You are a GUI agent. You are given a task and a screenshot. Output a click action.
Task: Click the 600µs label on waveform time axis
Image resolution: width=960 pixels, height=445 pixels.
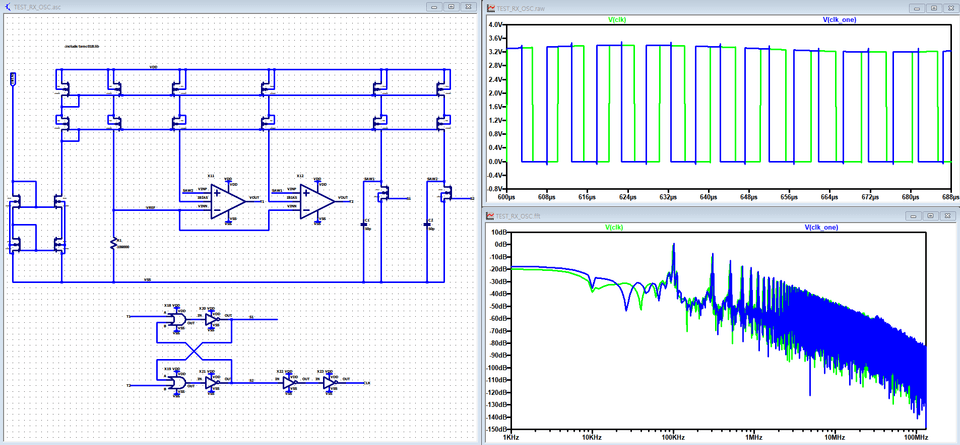505,198
